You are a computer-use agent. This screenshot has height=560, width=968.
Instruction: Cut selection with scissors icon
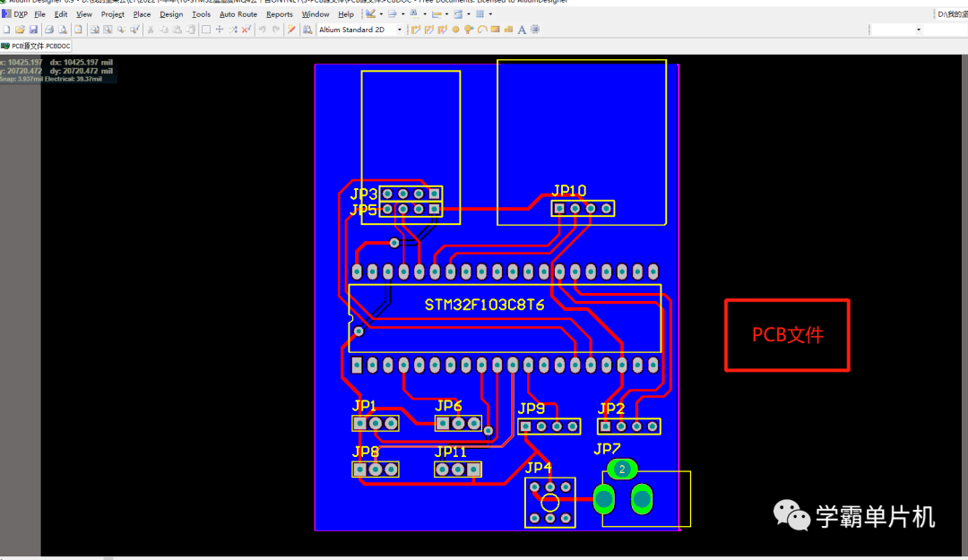150,29
